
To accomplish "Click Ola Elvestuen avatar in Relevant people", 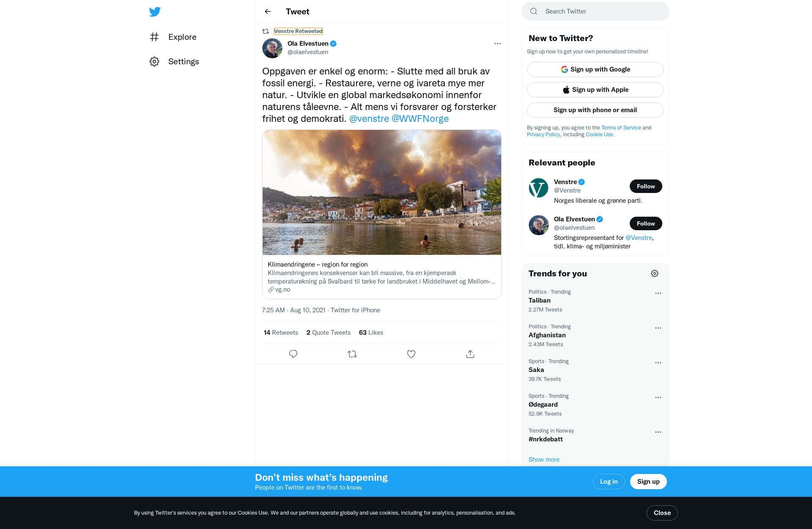I will pyautogui.click(x=539, y=225).
